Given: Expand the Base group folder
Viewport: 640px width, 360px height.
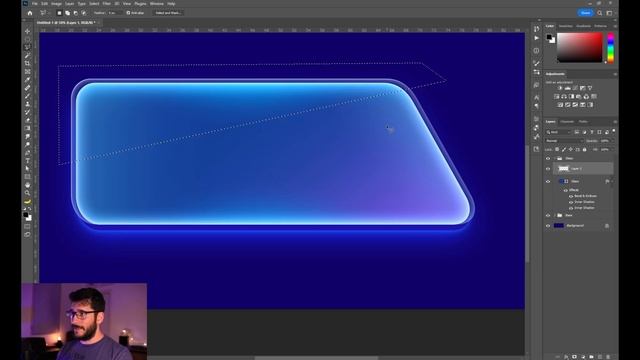Looking at the screenshot, I should click(x=554, y=216).
